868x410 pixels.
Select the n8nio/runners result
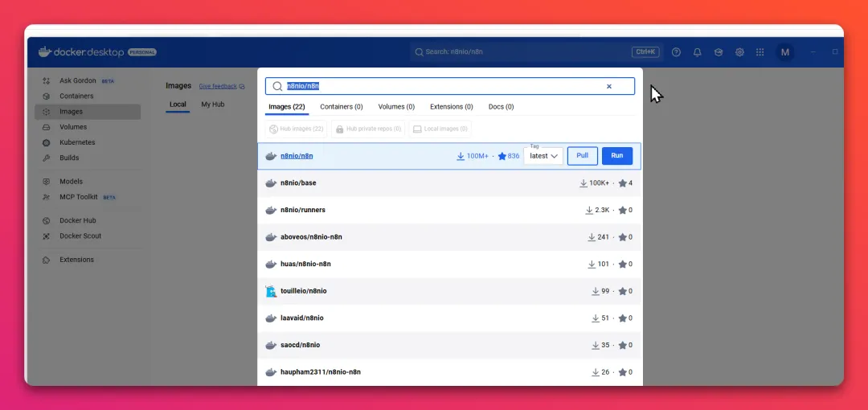pos(449,211)
